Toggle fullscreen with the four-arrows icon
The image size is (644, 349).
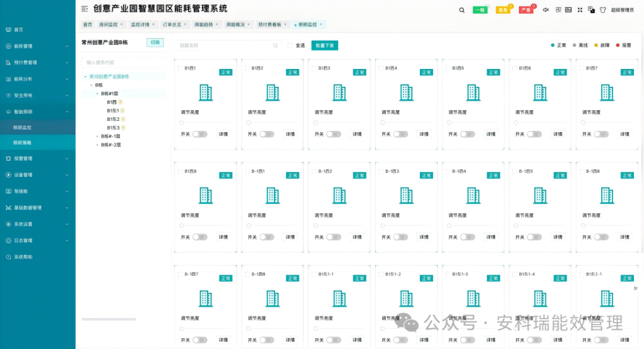tap(580, 10)
